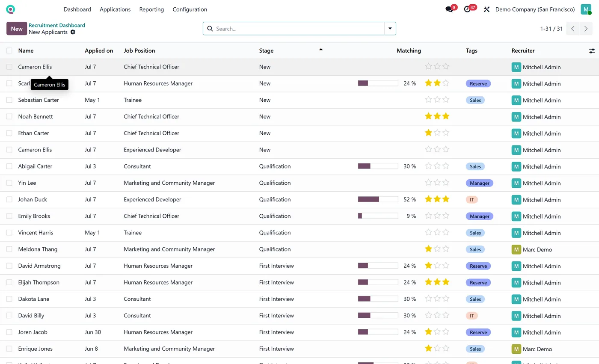599x364 pixels.
Task: Click Vincent Harris's second star
Action: point(437,232)
